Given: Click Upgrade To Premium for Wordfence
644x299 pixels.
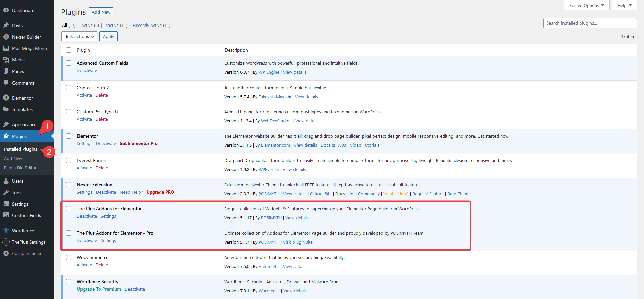Looking at the screenshot, I should [99, 289].
